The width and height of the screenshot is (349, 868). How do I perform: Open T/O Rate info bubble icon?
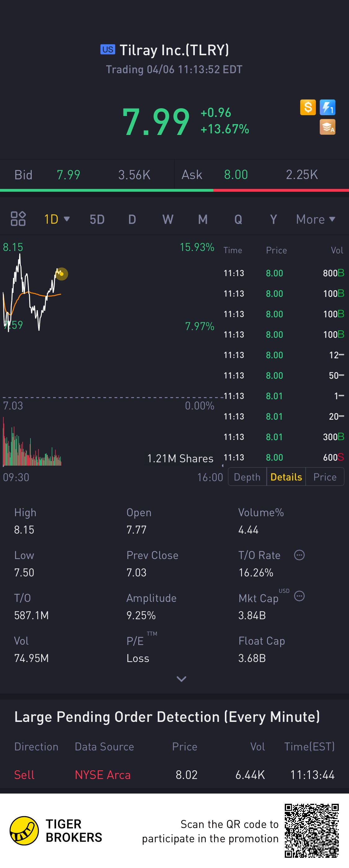299,555
